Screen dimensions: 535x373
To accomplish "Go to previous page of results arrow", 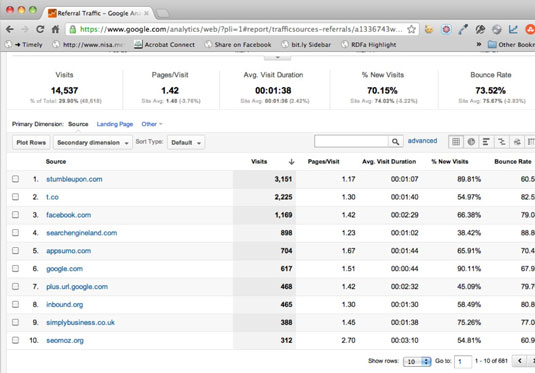I will coord(520,361).
